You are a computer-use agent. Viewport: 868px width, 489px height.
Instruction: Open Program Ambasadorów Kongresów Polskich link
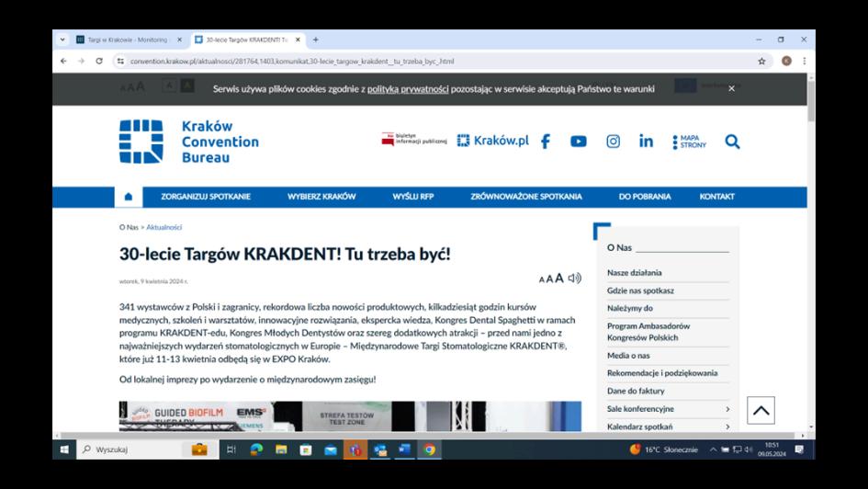(x=648, y=332)
